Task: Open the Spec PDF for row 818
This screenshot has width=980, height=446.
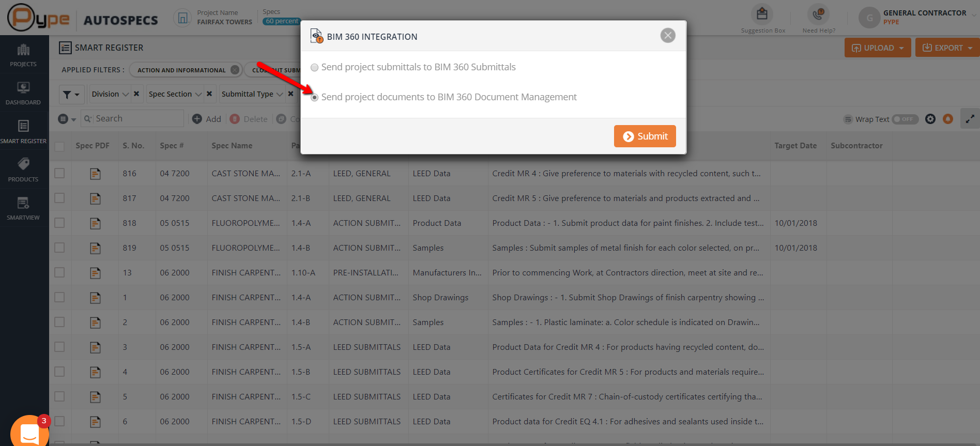Action: 95,224
